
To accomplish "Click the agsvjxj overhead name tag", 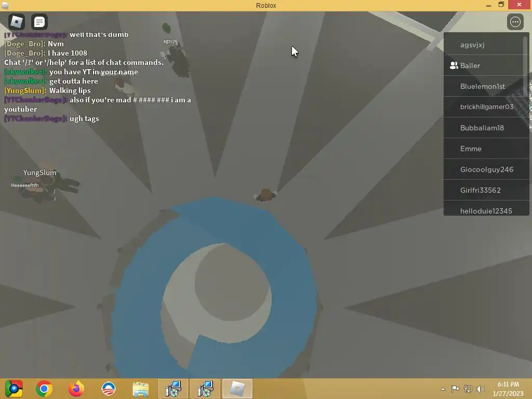I will 170,41.
